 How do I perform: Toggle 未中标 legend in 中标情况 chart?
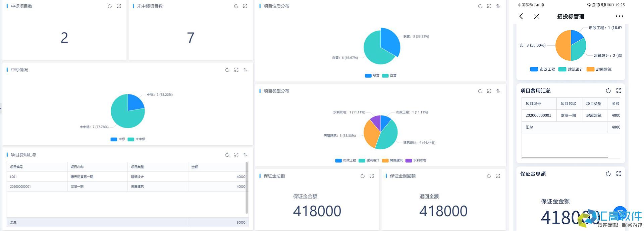pos(137,139)
